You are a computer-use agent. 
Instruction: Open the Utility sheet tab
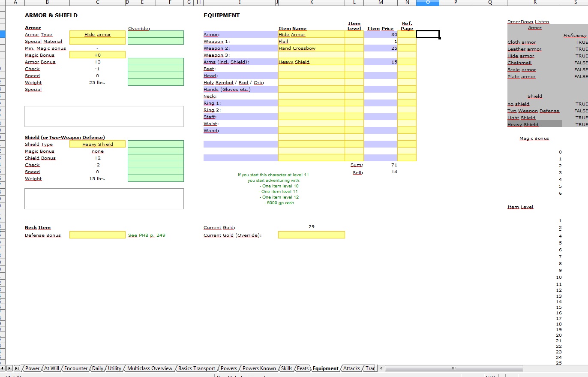114,368
